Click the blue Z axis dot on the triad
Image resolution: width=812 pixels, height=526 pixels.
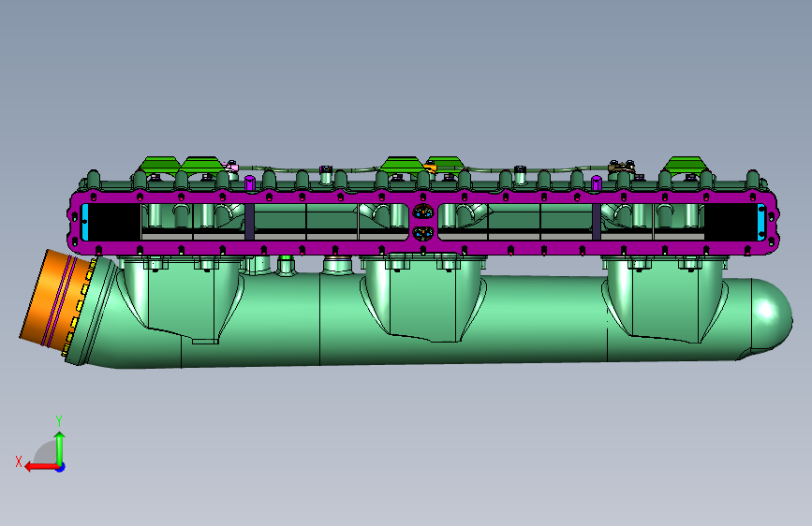point(61,467)
